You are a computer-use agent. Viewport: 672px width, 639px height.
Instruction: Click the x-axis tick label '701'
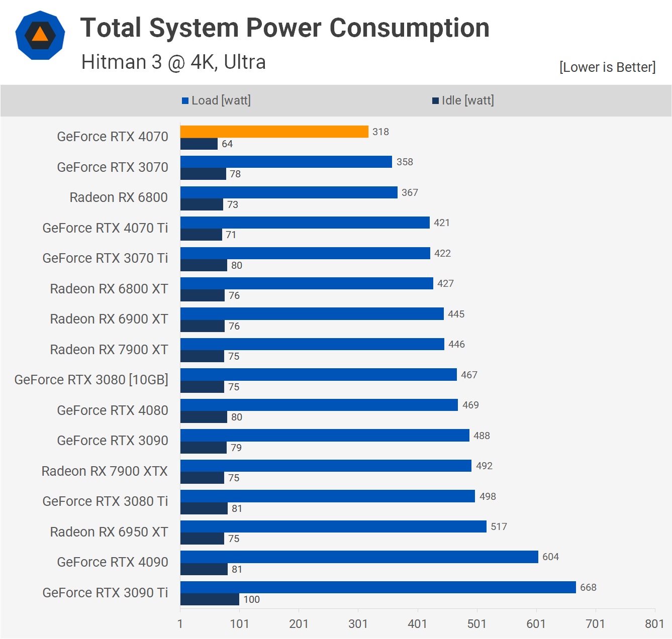point(596,624)
